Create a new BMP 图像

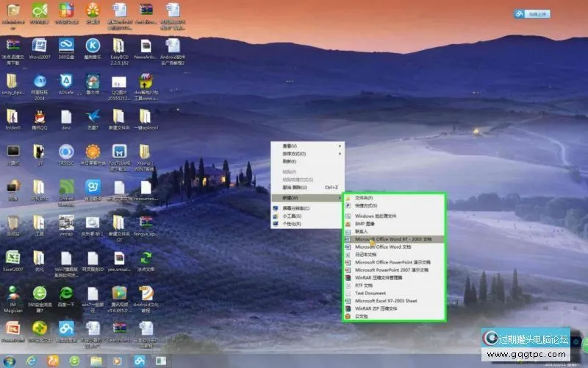394,224
